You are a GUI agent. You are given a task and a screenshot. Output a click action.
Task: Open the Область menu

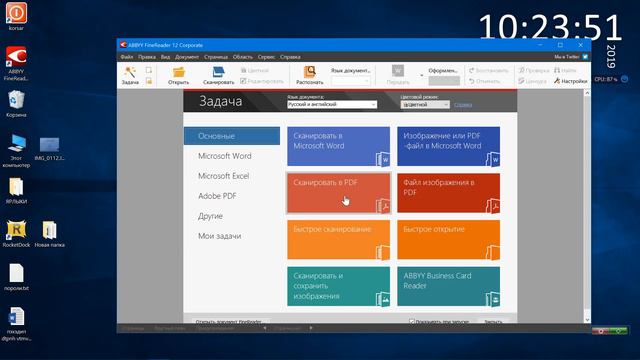click(242, 57)
